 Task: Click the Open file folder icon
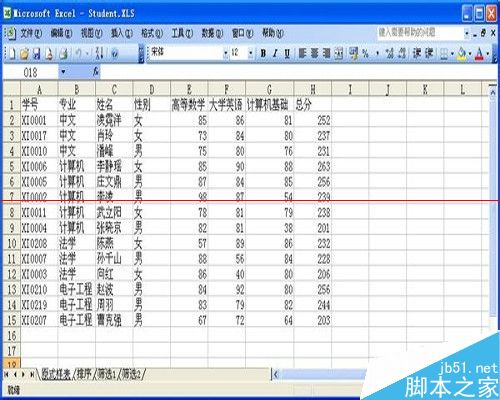pyautogui.click(x=24, y=53)
